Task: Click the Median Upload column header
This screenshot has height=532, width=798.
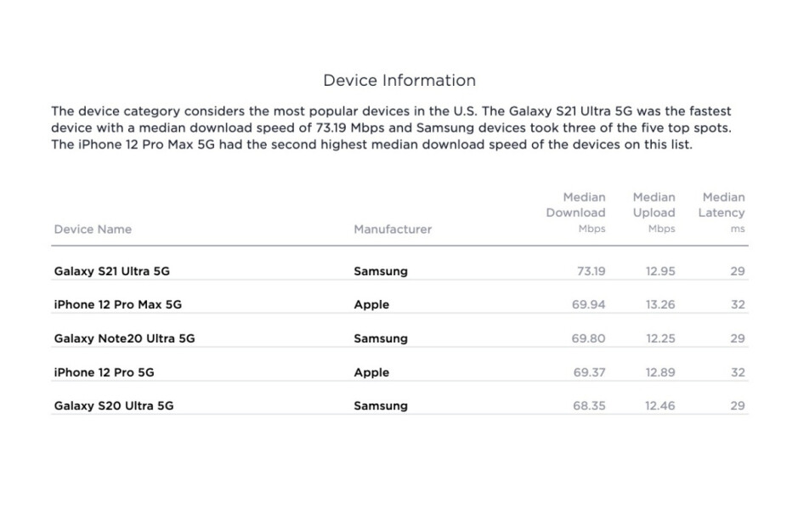Action: click(x=654, y=212)
